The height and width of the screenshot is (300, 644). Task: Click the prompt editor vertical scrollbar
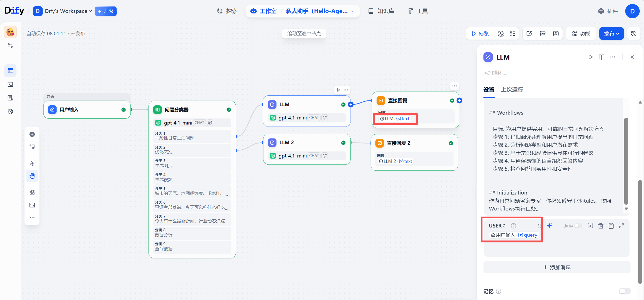pos(626,161)
